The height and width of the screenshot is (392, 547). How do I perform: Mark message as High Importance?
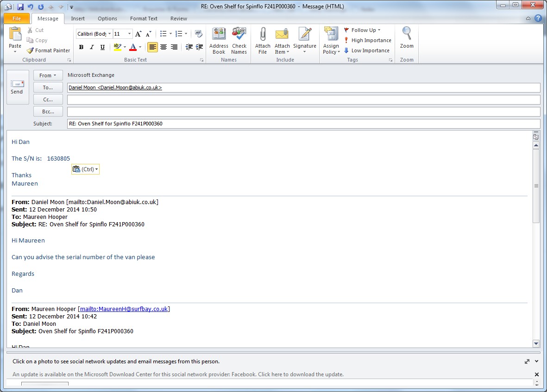(x=367, y=40)
